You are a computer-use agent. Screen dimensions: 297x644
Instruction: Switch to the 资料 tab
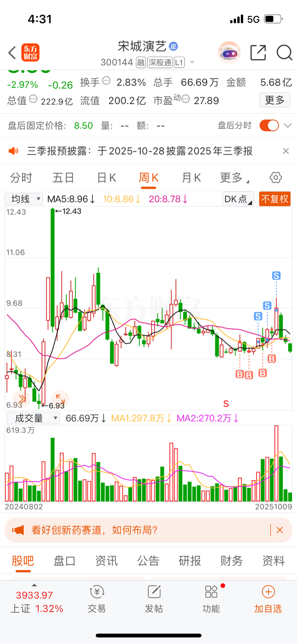tap(273, 561)
